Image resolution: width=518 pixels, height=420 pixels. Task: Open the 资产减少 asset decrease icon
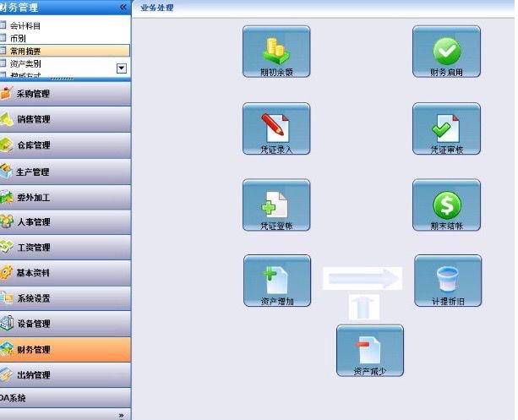click(370, 351)
